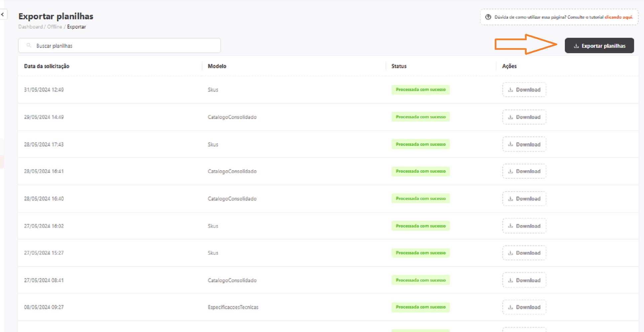Image resolution: width=644 pixels, height=332 pixels.
Task: Click download icon for EspecificacoesTecnicas row
Action: click(511, 307)
